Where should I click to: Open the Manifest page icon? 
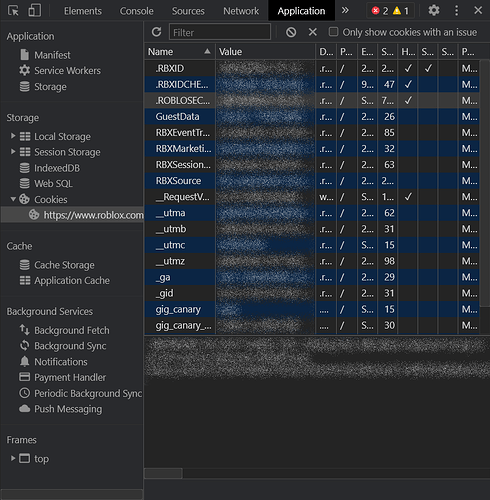point(25,55)
